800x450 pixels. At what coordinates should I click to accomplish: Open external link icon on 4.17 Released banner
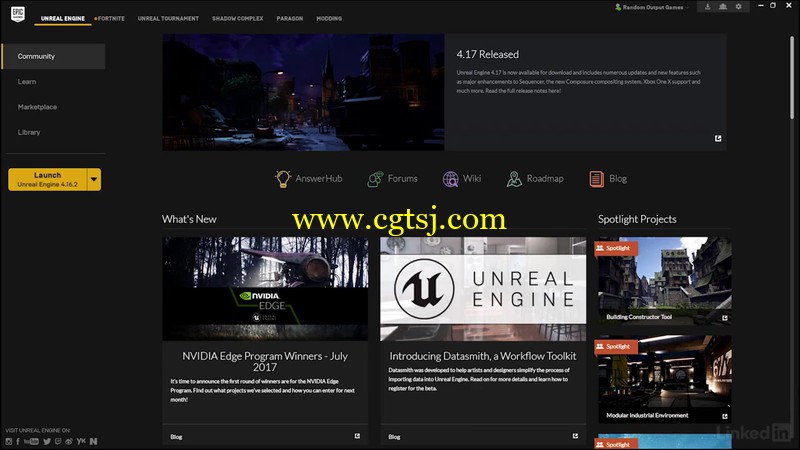coord(718,138)
